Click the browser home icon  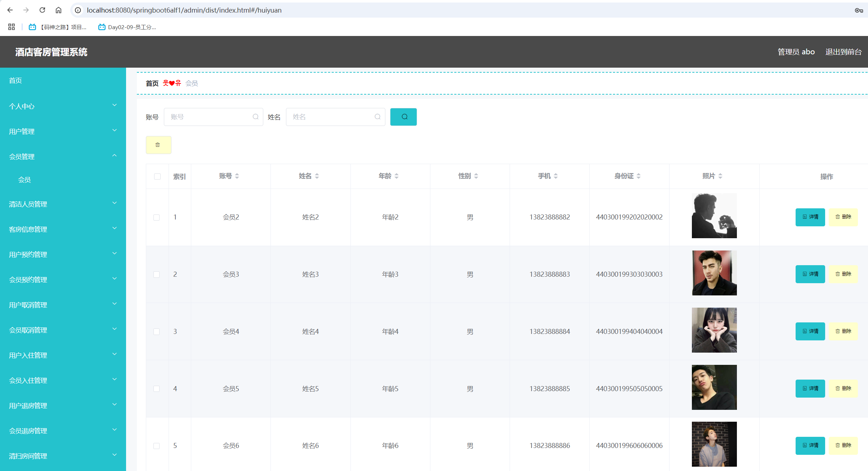[58, 10]
